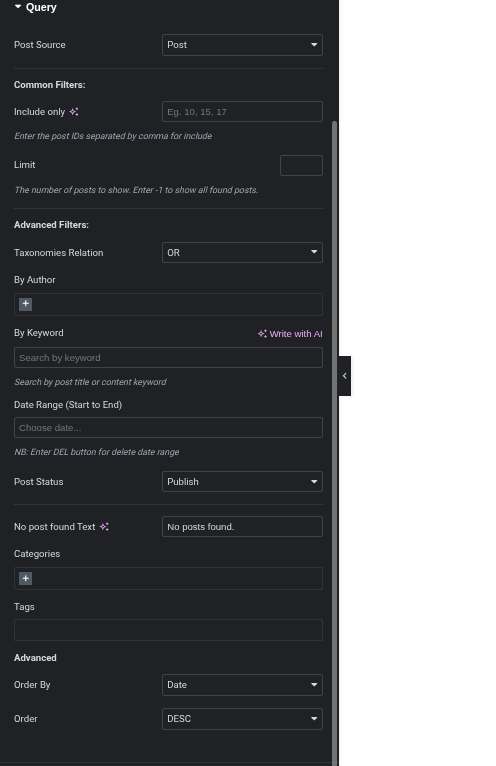496x766 pixels.
Task: Add an author with the plus icon
Action: pos(25,304)
